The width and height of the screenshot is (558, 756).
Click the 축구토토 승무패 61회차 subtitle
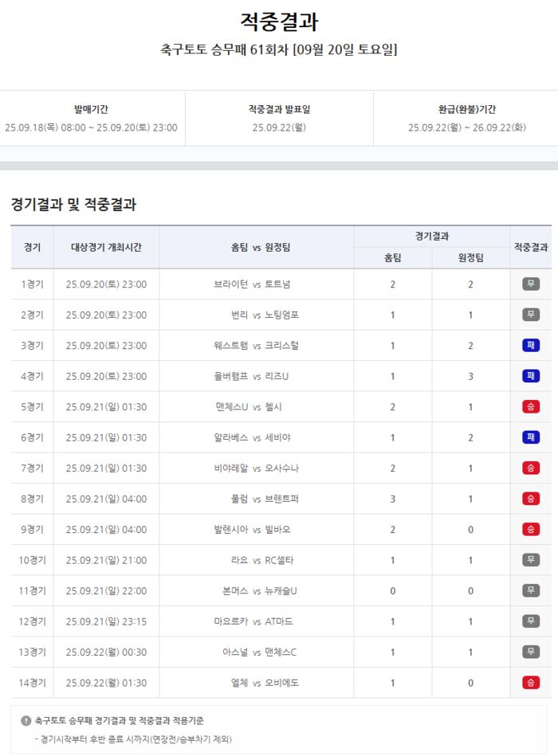(x=279, y=49)
